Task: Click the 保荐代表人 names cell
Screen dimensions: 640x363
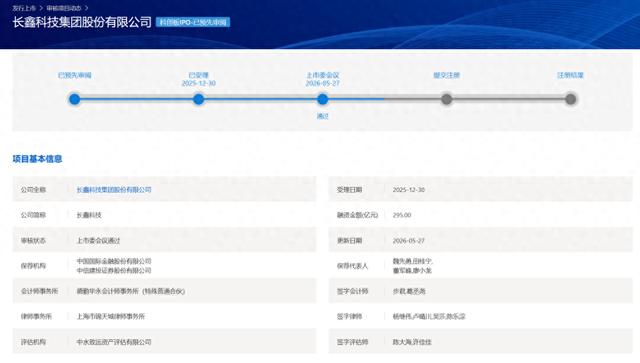Action: 412,266
